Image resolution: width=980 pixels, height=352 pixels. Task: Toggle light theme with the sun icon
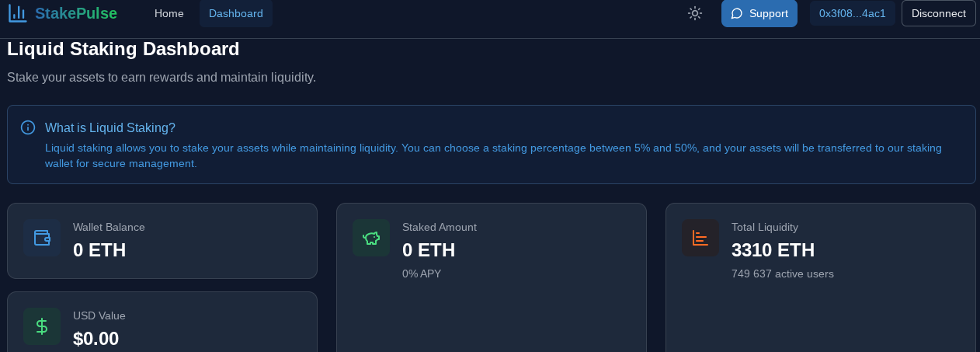click(x=695, y=13)
